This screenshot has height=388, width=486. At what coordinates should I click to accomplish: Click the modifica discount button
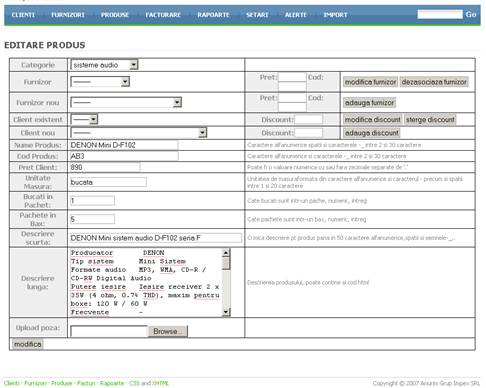tap(372, 119)
